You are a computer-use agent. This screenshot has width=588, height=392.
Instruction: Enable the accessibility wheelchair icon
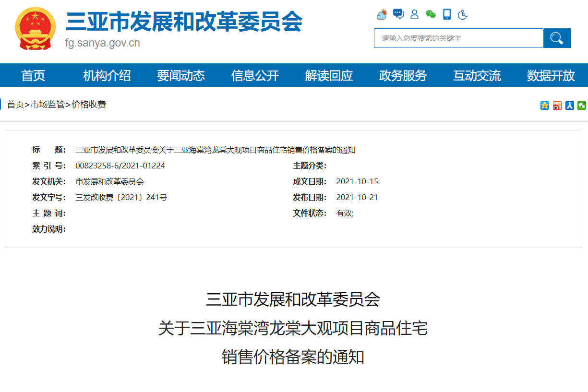(x=463, y=14)
